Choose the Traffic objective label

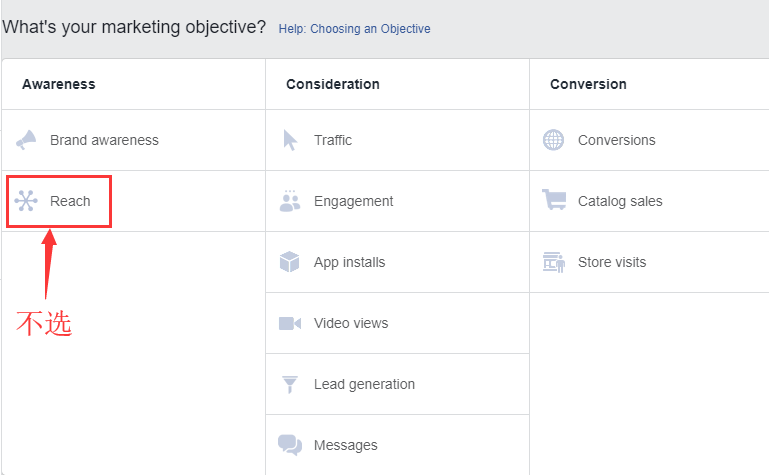(x=333, y=140)
